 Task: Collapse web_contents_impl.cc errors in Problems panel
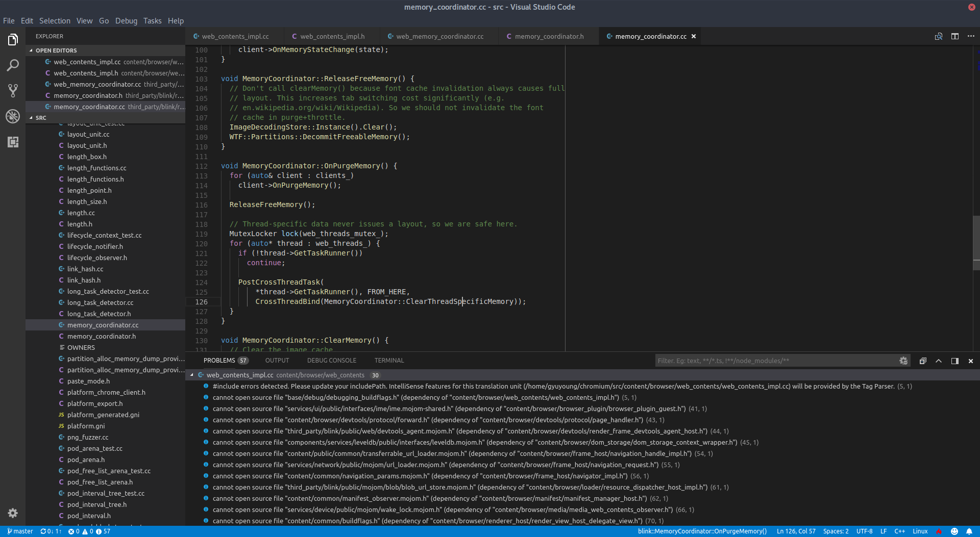(x=192, y=375)
